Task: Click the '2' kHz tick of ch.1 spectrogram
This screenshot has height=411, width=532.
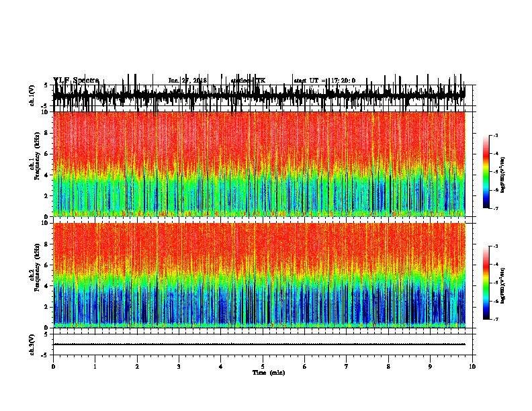Action: 46,196
